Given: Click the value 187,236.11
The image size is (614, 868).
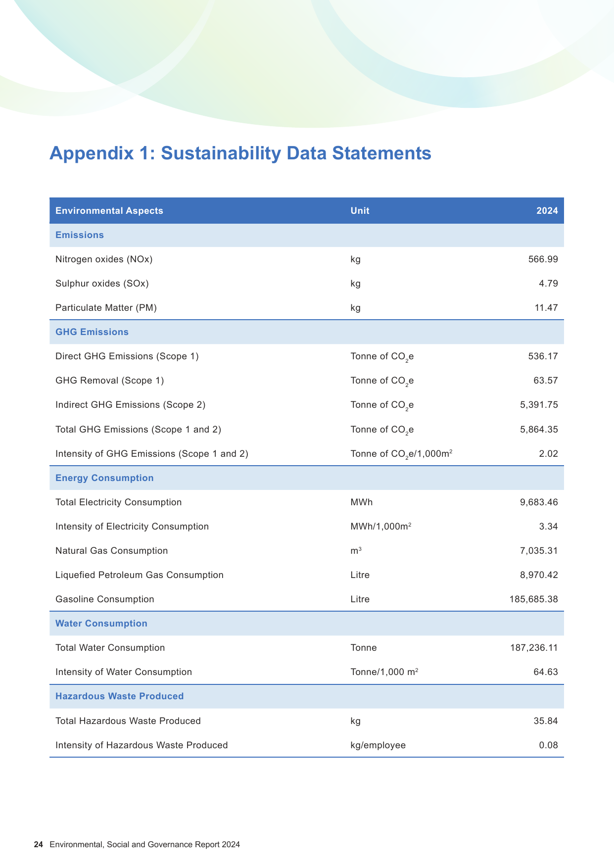Looking at the screenshot, I should point(534,648).
